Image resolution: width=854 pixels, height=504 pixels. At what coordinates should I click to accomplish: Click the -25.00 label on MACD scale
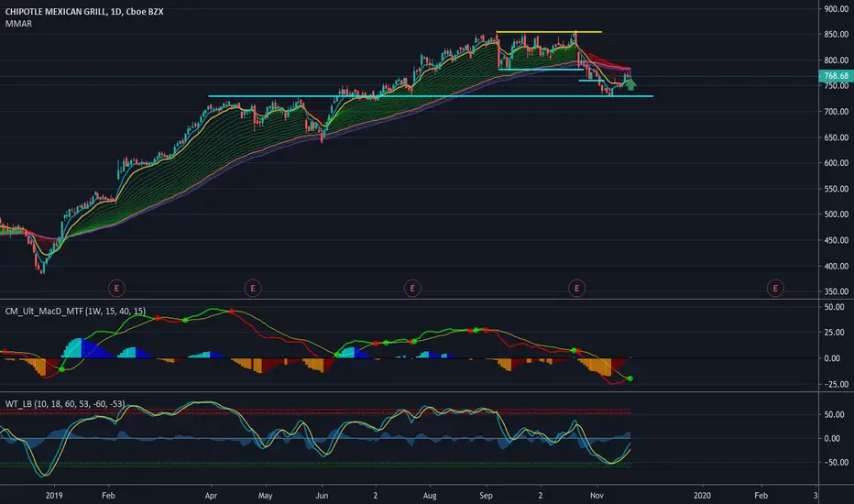(835, 384)
